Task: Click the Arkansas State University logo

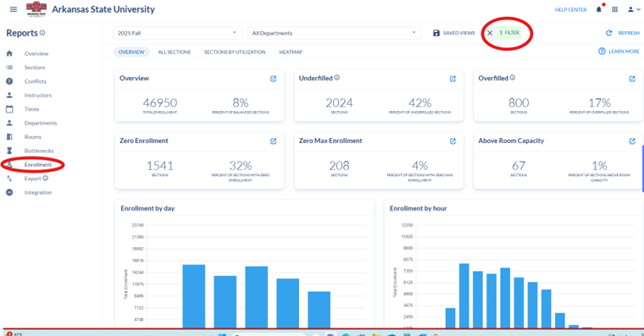Action: (x=36, y=9)
